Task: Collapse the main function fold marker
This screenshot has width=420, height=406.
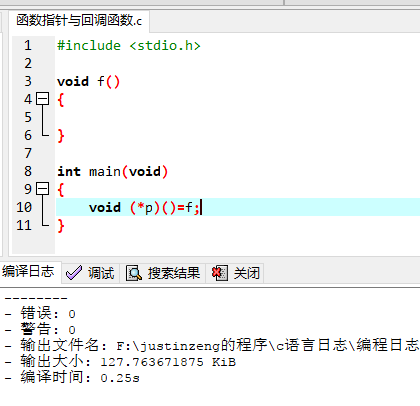Action: pyautogui.click(x=43, y=189)
